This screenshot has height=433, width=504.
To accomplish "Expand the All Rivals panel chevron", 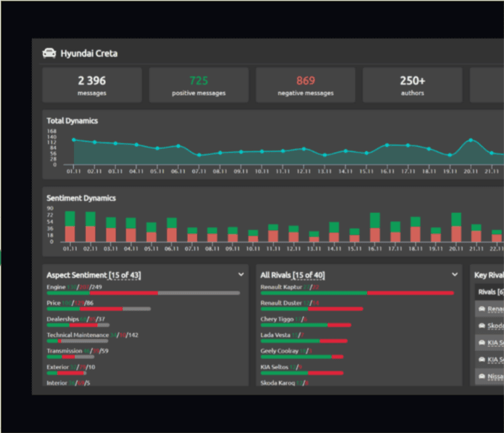I will (x=455, y=274).
